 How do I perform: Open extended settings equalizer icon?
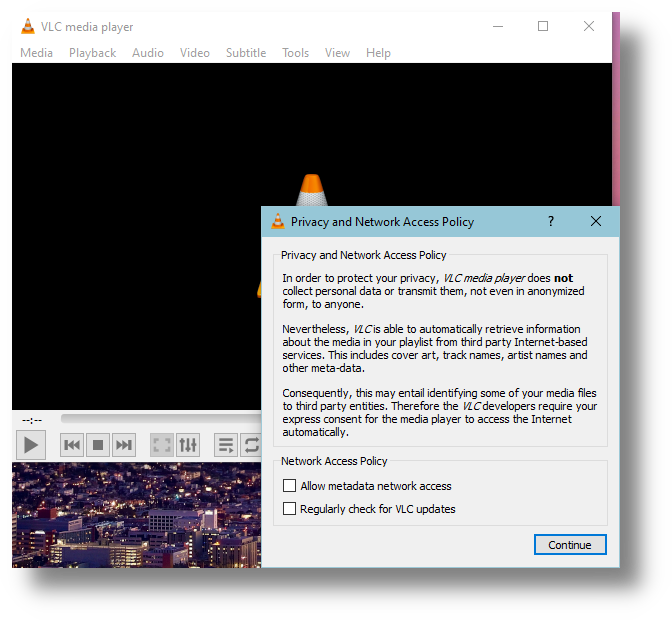188,445
